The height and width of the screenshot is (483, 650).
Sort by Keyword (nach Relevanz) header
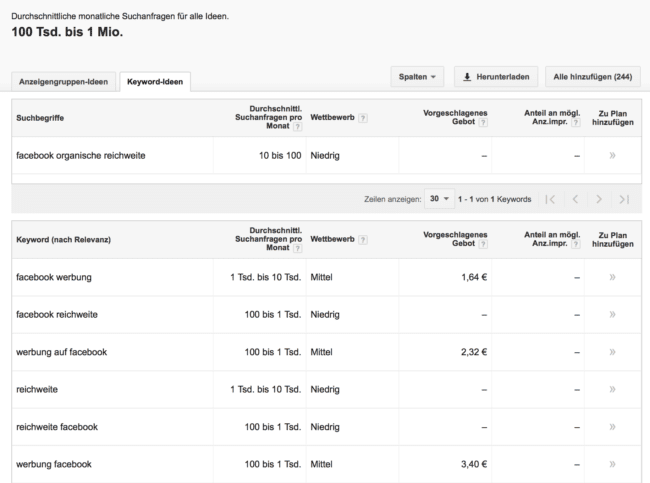63,240
